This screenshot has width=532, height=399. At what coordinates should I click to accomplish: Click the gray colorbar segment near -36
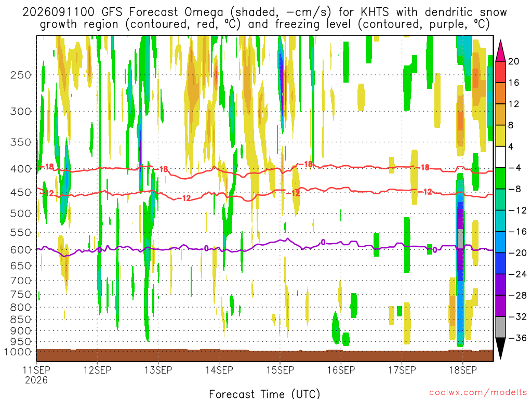500,327
